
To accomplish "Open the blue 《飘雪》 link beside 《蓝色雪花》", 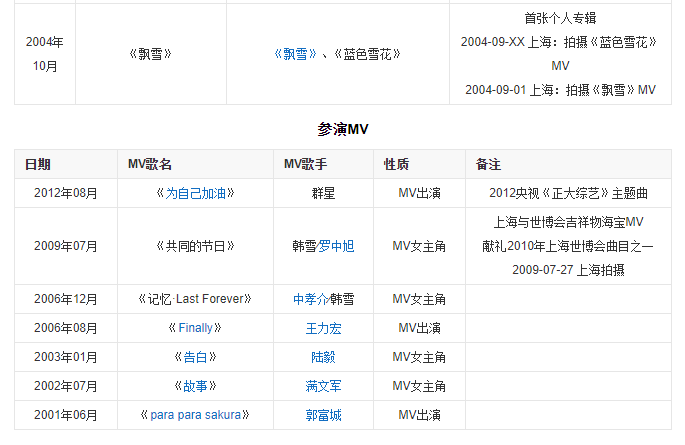I will [x=295, y=54].
